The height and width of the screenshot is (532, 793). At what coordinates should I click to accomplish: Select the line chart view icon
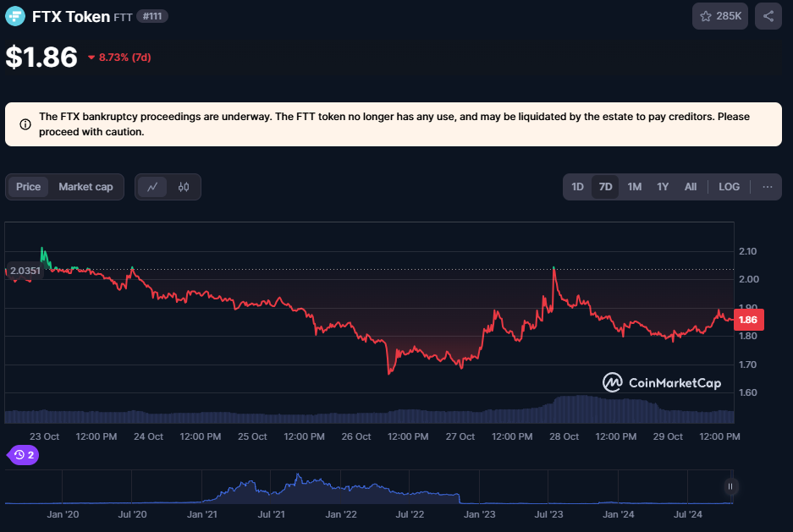pos(152,187)
